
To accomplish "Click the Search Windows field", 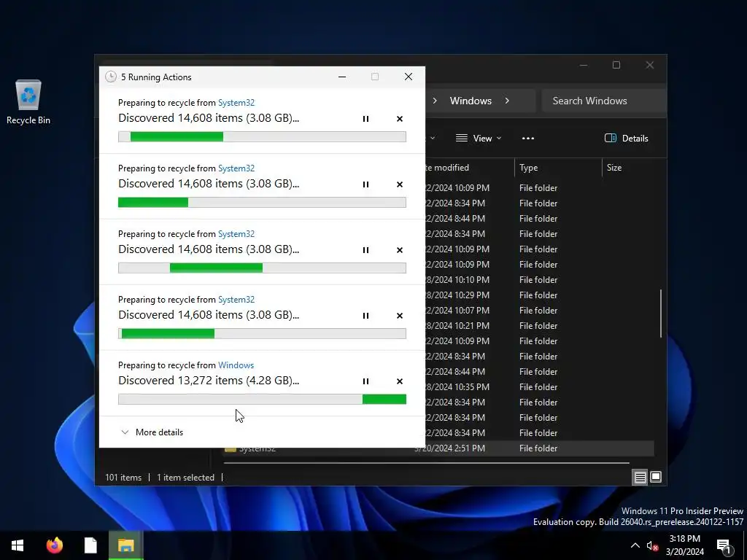I will click(603, 101).
